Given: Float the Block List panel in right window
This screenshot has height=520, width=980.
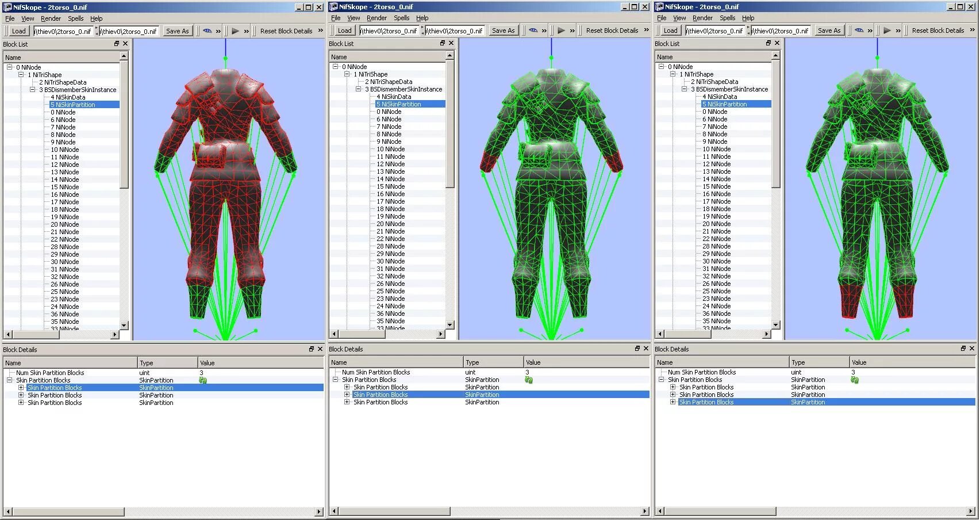Looking at the screenshot, I should (768, 43).
